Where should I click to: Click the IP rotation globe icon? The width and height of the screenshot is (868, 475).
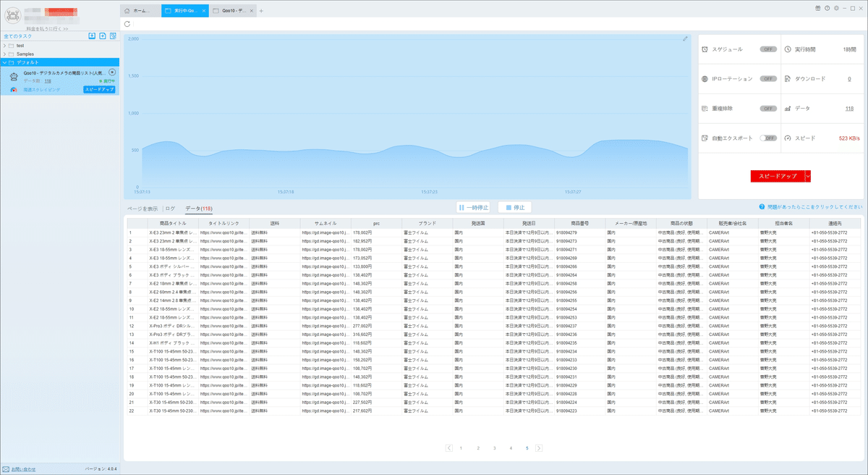point(705,78)
